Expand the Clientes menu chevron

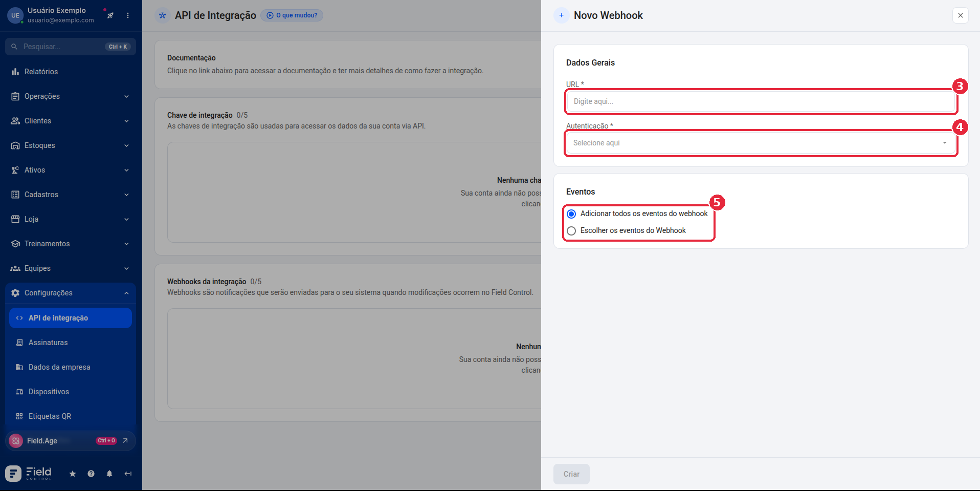[126, 121]
